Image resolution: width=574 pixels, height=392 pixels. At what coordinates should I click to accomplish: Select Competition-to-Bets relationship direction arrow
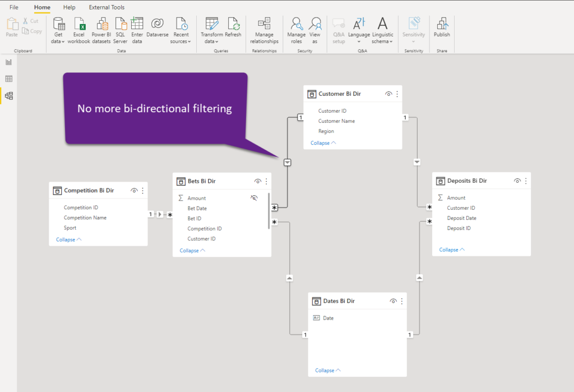[160, 214]
